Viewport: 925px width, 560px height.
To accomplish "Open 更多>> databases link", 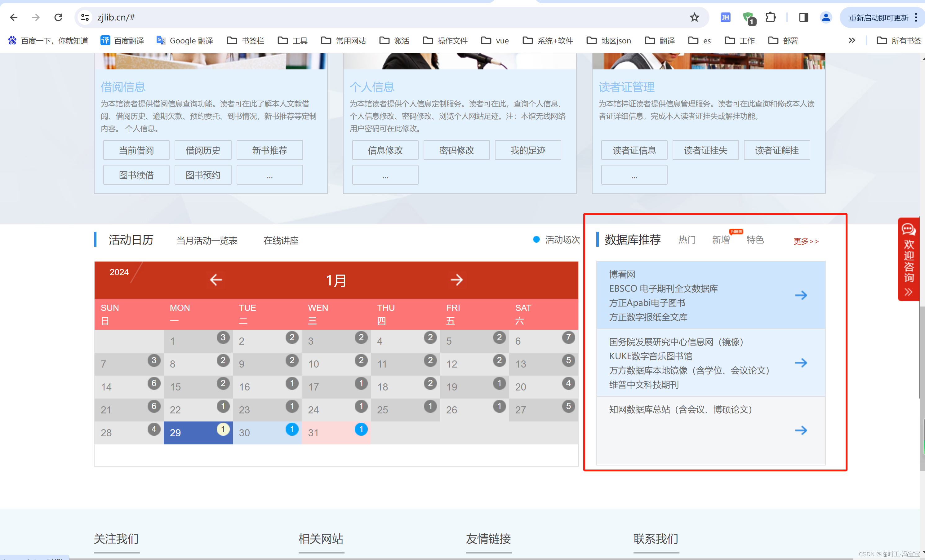I will point(806,241).
